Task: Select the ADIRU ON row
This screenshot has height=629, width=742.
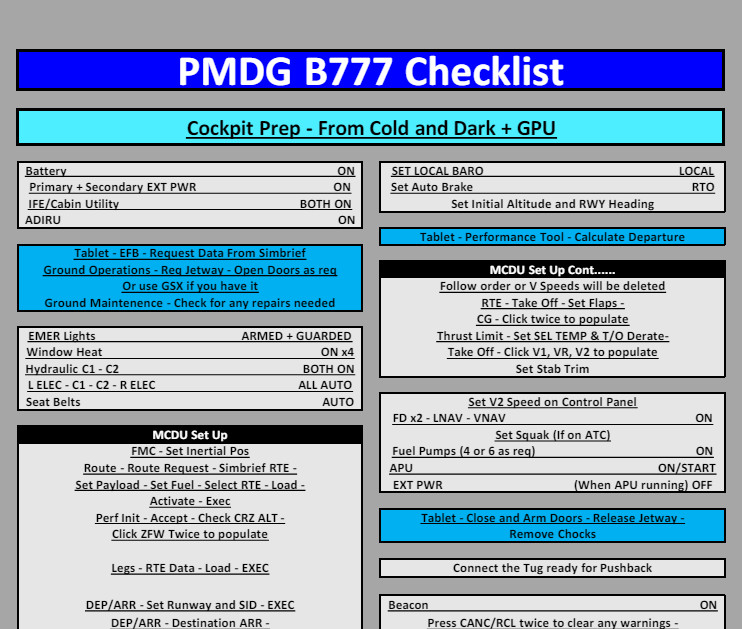Action: (190, 220)
